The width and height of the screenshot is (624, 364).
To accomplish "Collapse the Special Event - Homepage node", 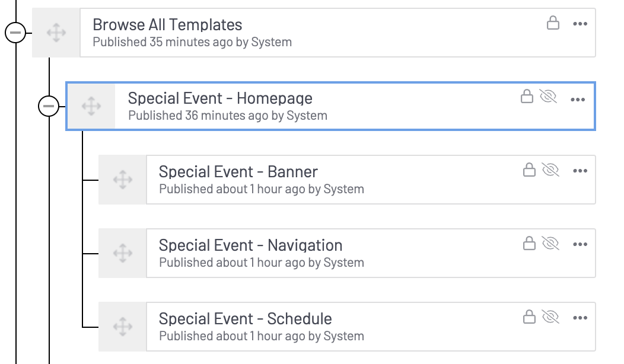I will pos(49,107).
